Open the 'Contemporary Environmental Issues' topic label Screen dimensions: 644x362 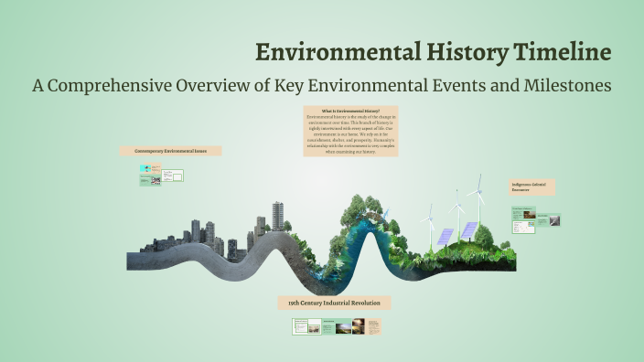coord(170,151)
